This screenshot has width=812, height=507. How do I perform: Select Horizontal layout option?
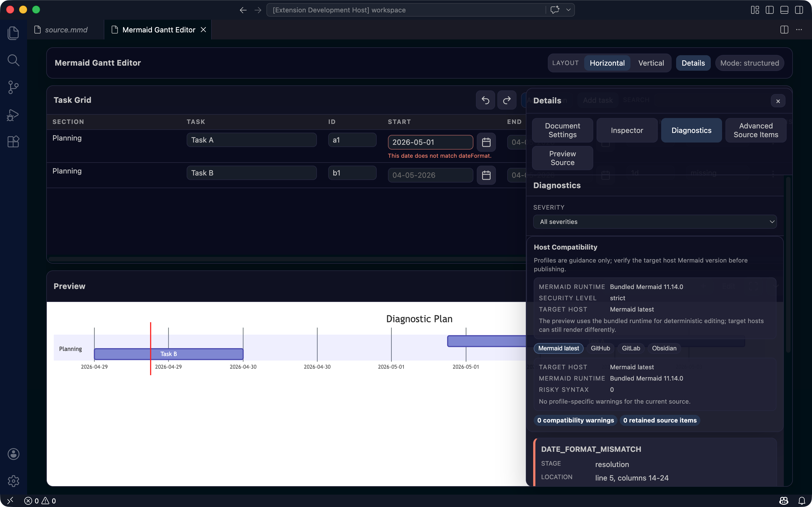607,63
